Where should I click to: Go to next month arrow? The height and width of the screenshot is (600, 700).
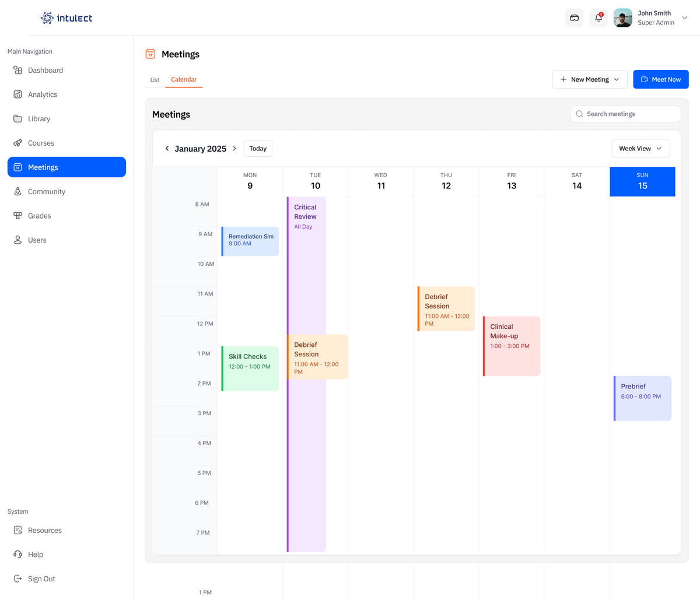tap(235, 149)
